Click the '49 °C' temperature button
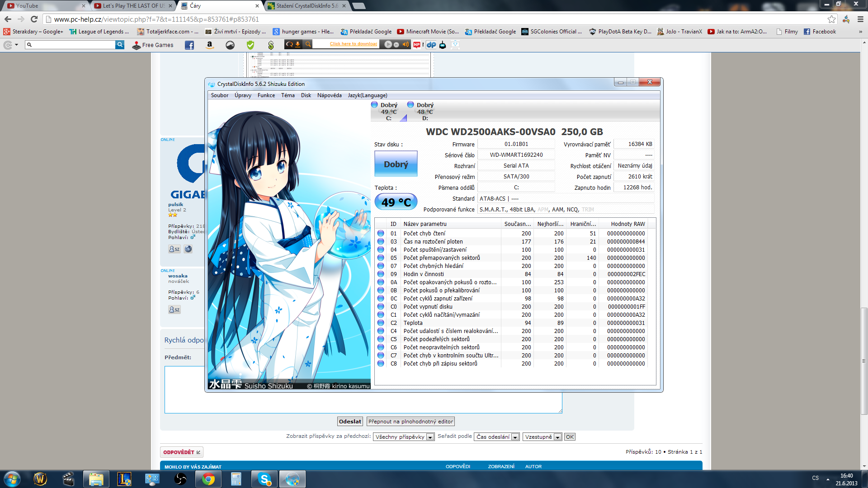 [x=396, y=202]
